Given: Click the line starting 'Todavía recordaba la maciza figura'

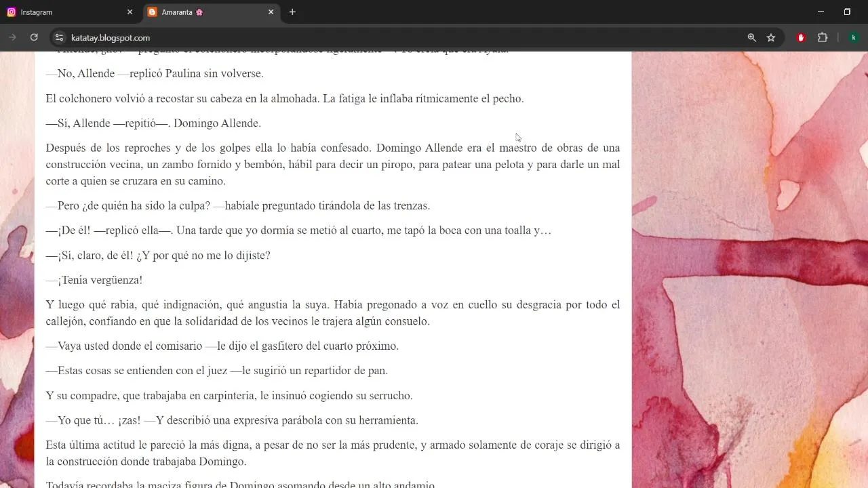Looking at the screenshot, I should pyautogui.click(x=241, y=484).
